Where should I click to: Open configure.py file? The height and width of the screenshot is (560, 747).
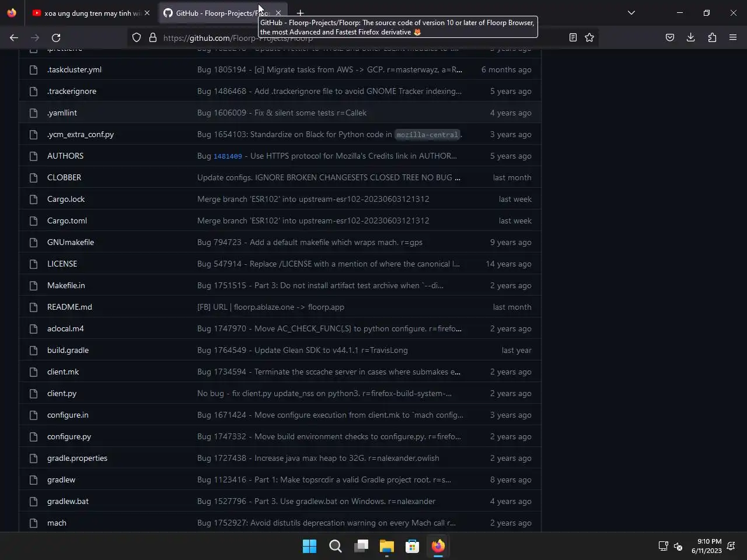69,436
